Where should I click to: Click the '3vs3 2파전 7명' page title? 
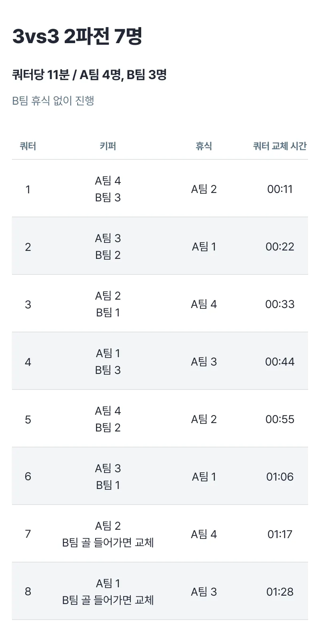point(77,36)
